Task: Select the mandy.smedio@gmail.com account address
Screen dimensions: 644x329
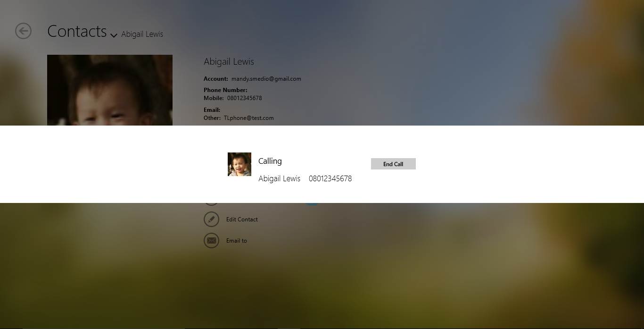Action: (x=266, y=79)
